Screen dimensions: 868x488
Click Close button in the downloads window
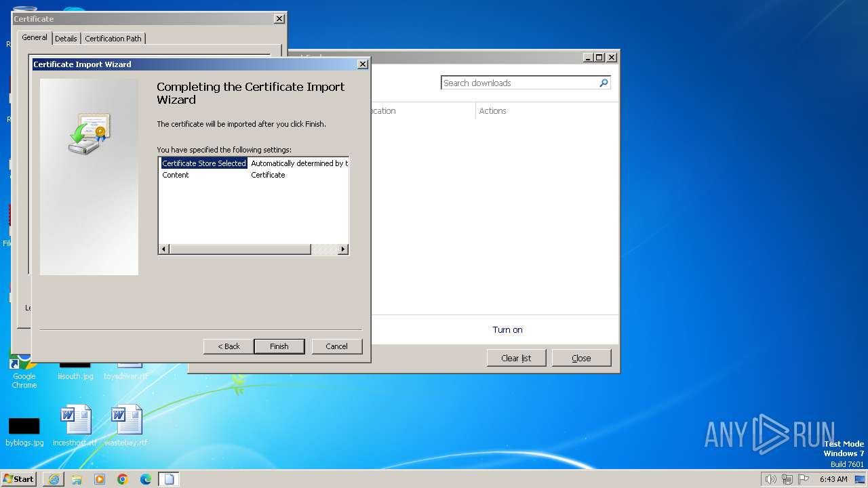[x=581, y=358]
